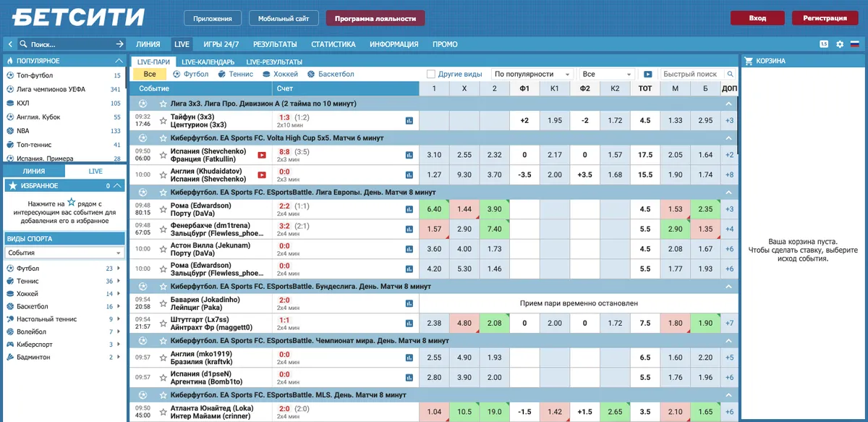Open statistics icon for Англия (mko1919) match
Screen dimensions: 868x422
pos(409,358)
